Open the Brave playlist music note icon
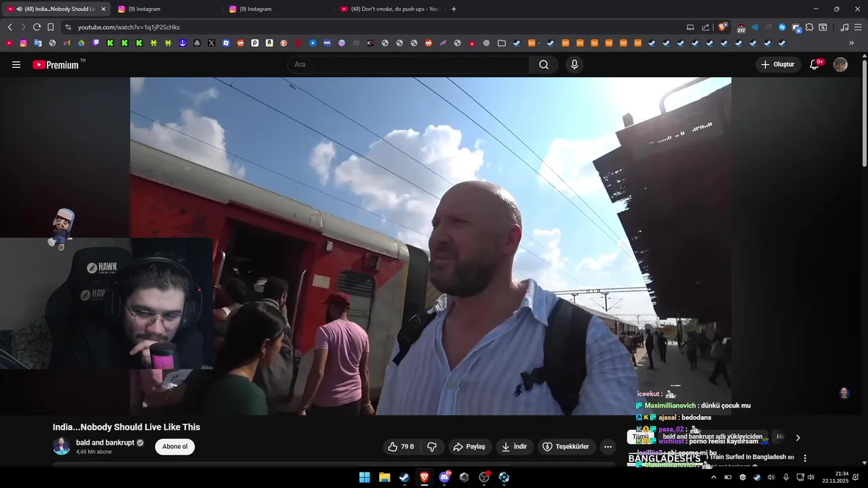 point(844,27)
